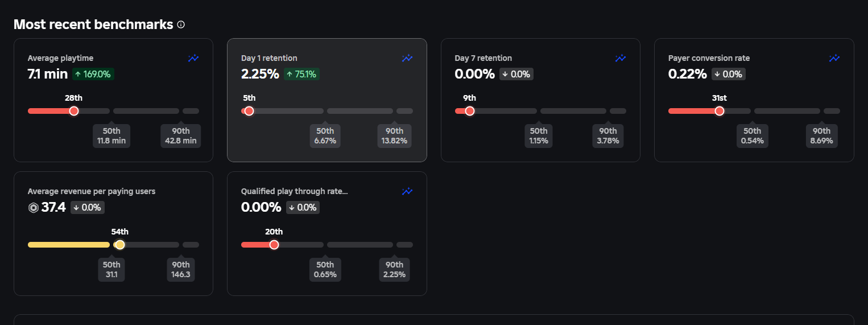Click the 169.0% increase badge on Average playtime

coord(93,74)
